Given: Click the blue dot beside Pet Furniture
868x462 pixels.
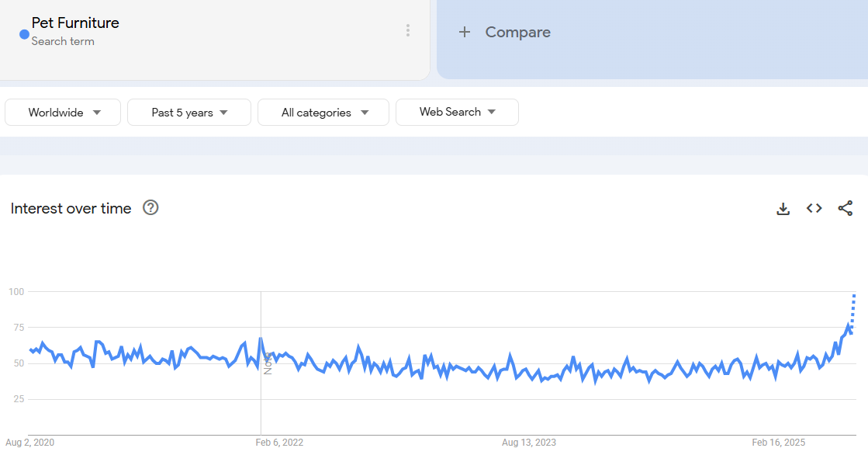Looking at the screenshot, I should click(24, 34).
